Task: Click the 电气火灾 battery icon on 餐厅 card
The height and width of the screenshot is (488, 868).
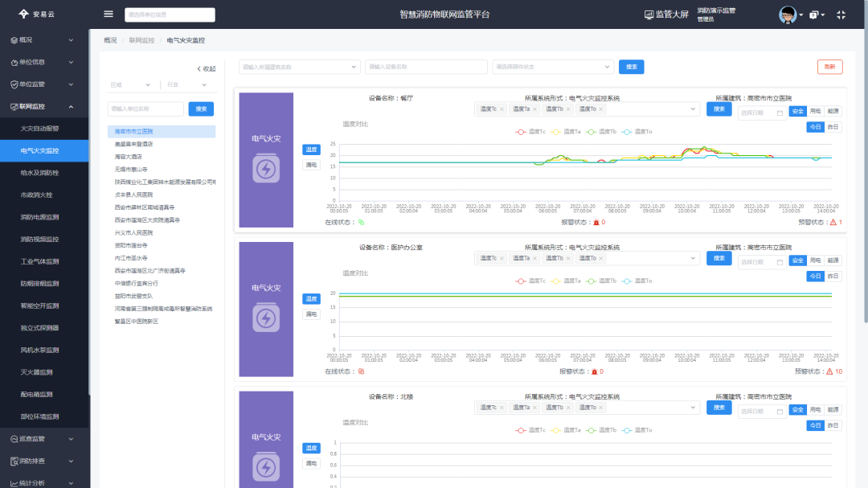Action: click(266, 168)
